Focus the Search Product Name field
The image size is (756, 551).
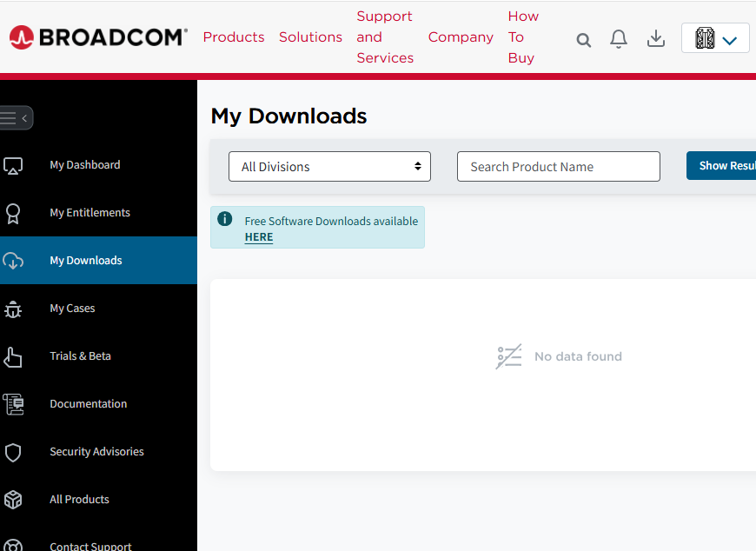click(559, 167)
